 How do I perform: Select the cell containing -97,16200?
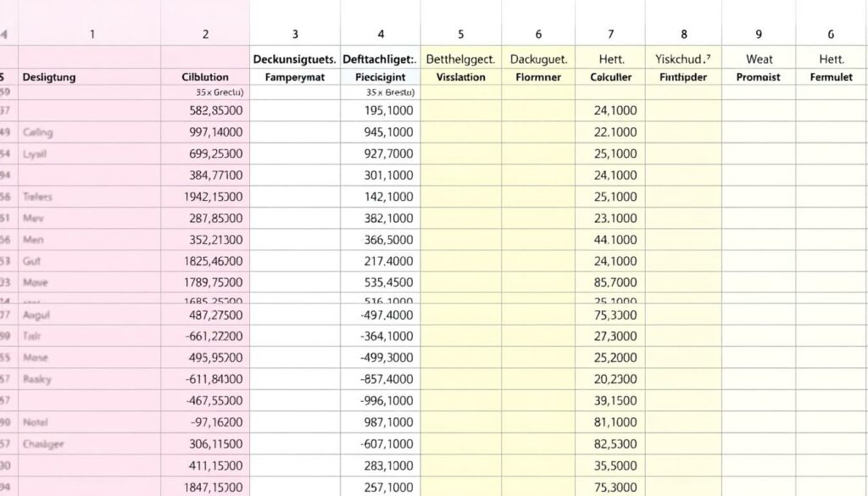click(205, 422)
